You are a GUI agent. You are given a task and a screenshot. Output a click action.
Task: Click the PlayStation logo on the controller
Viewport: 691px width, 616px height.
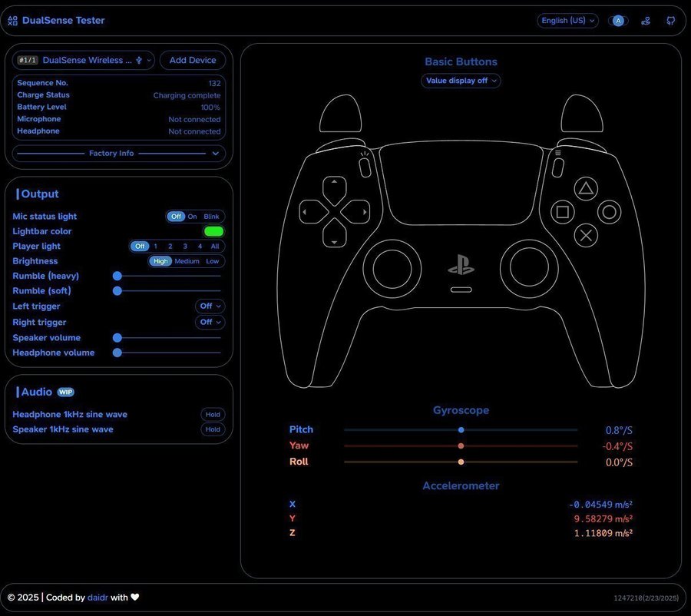click(x=461, y=266)
